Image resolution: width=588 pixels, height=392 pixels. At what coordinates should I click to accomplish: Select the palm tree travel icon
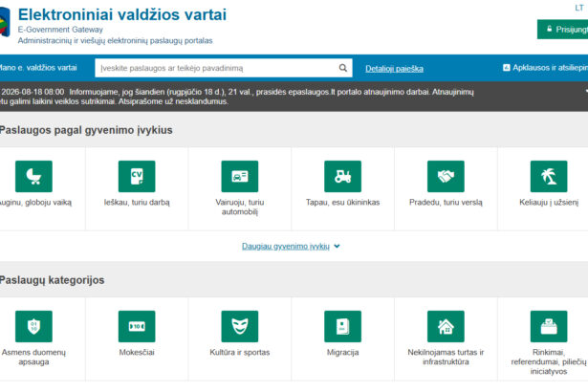[549, 176]
